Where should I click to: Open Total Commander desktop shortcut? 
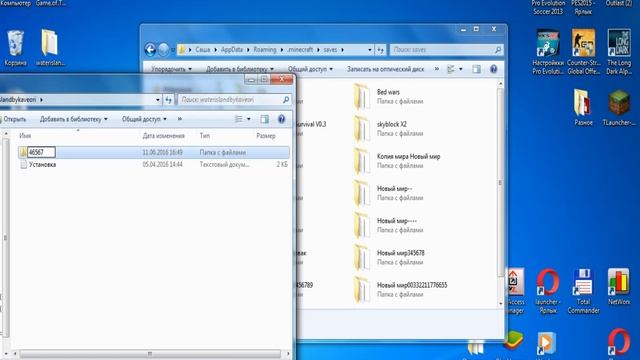click(x=583, y=291)
